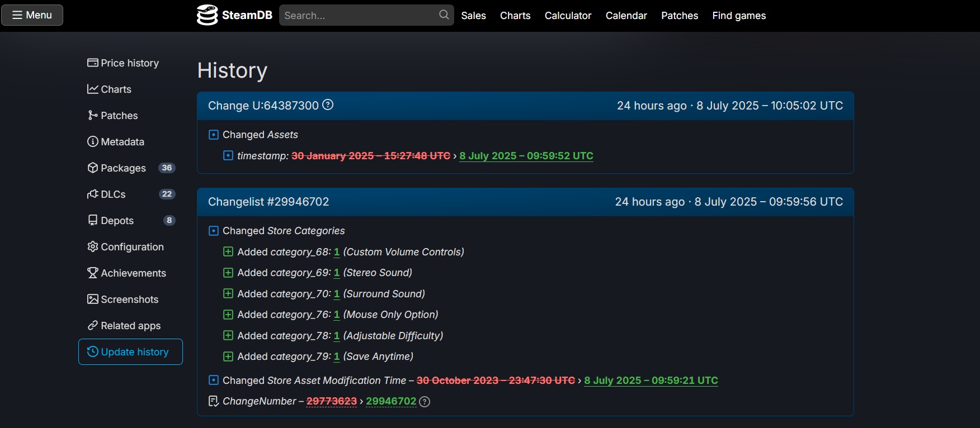Click help icon beside ChangeNumber 29946702
The height and width of the screenshot is (428, 980).
tap(425, 402)
